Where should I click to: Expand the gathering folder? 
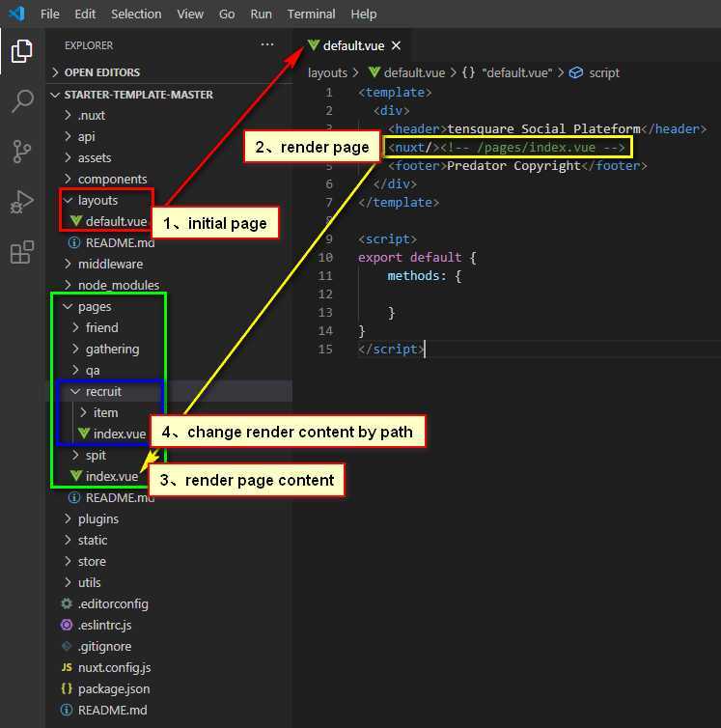(170, 349)
